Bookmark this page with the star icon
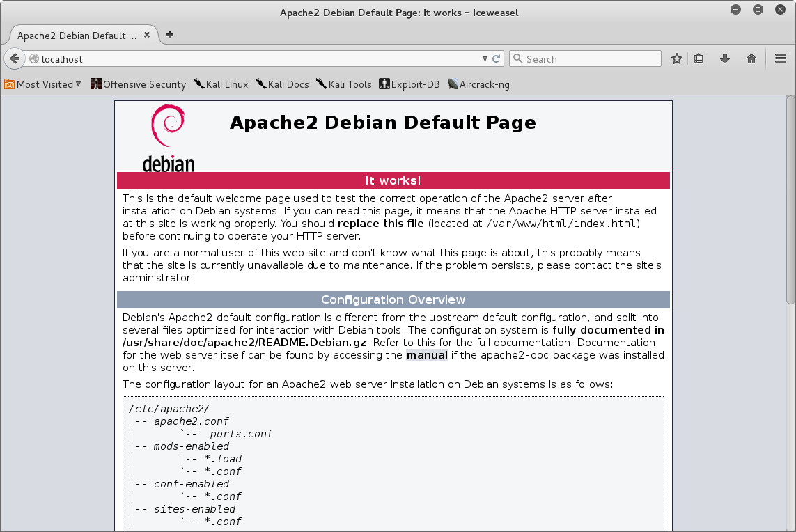This screenshot has width=796, height=532. coord(677,59)
